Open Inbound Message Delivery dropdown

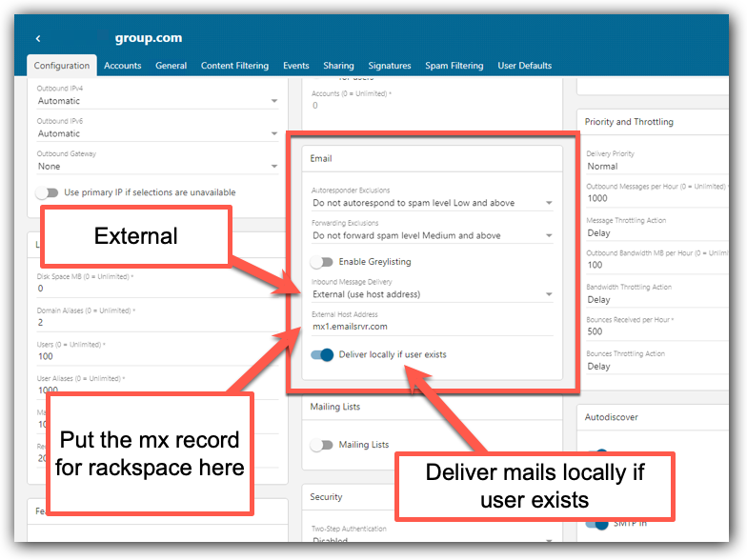point(433,294)
